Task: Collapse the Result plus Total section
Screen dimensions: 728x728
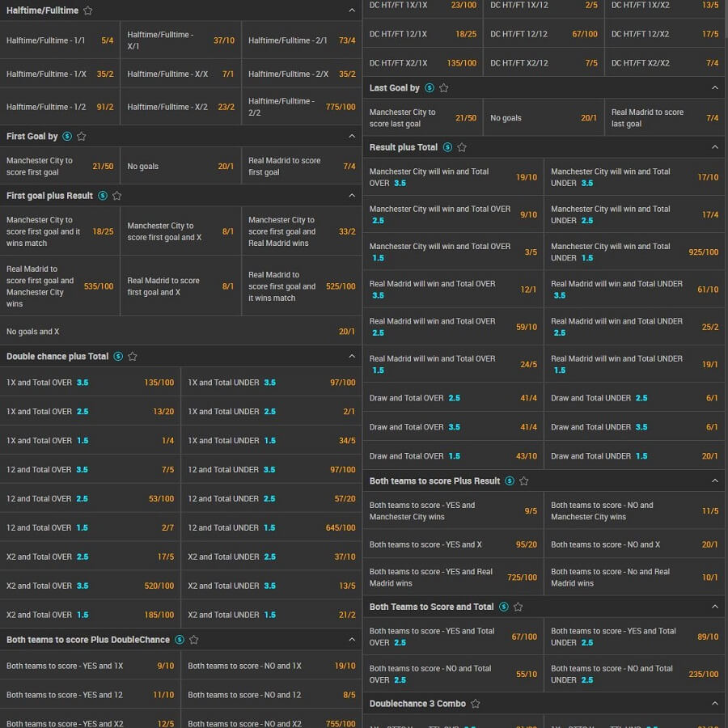Action: click(715, 147)
